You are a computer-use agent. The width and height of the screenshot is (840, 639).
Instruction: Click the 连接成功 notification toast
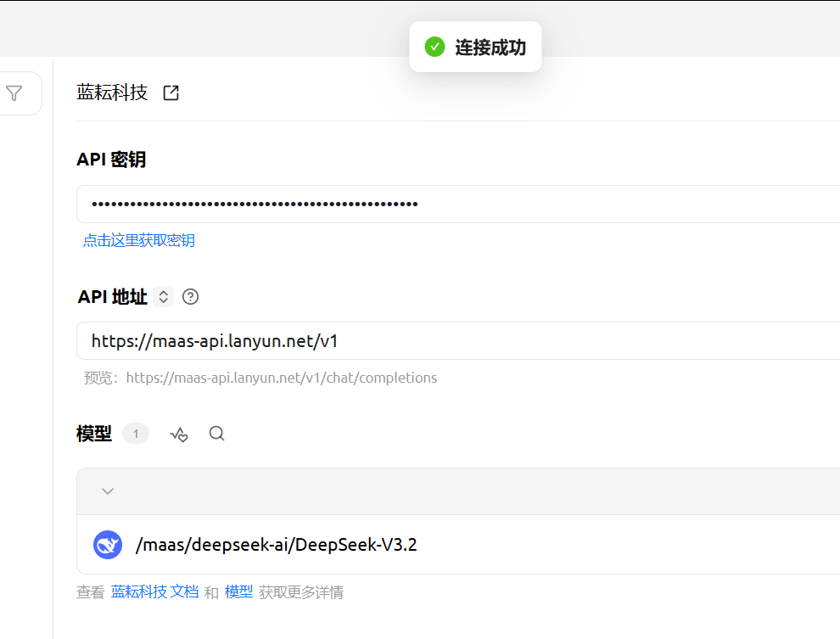[475, 47]
